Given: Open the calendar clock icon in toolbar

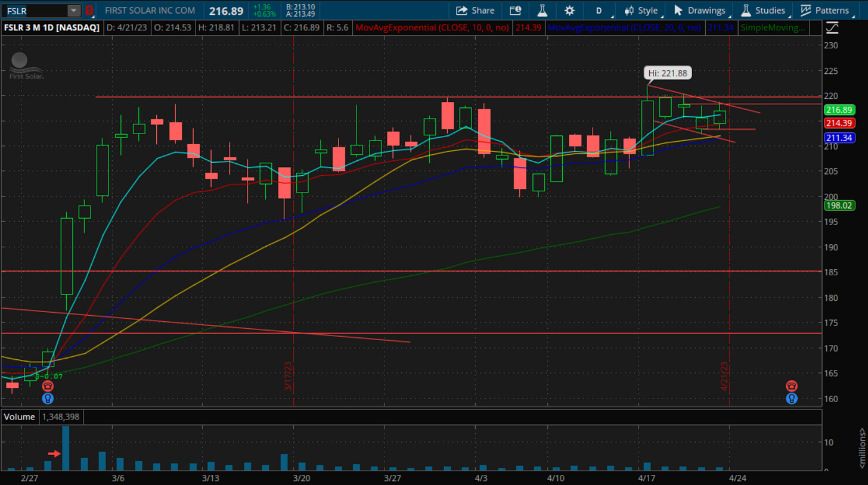Looking at the screenshot, I should [x=515, y=11].
